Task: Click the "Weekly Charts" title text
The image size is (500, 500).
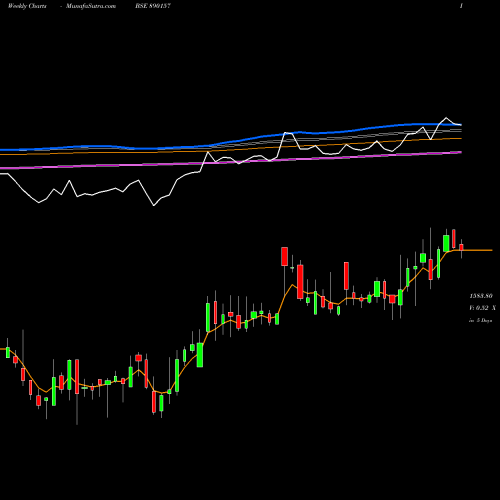Action: click(27, 6)
